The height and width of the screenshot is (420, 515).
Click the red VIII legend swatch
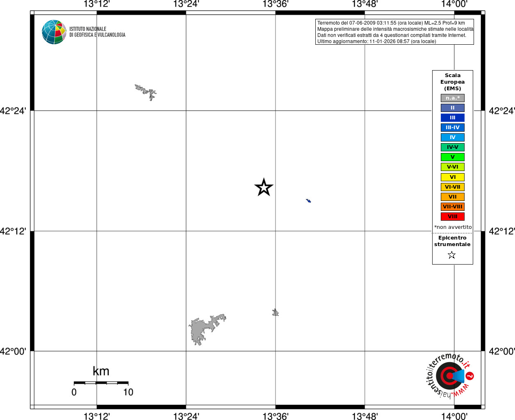pos(453,217)
